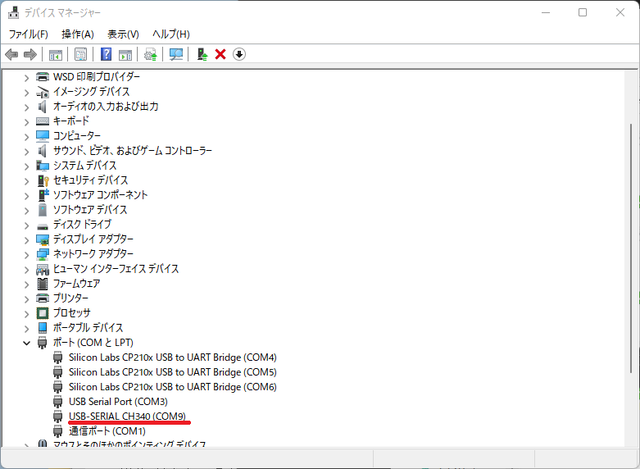Click the chip icon beside ファームウェア
The height and width of the screenshot is (469, 640).
coord(42,283)
